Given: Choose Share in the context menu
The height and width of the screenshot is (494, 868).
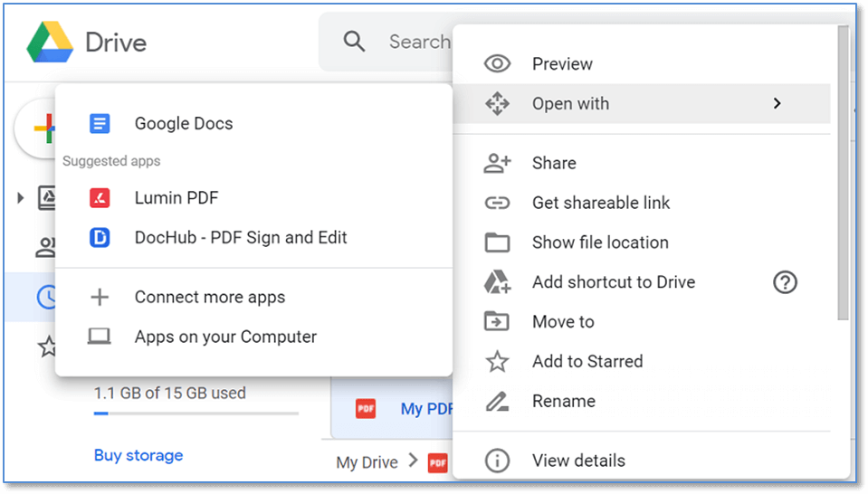Looking at the screenshot, I should click(x=641, y=163).
